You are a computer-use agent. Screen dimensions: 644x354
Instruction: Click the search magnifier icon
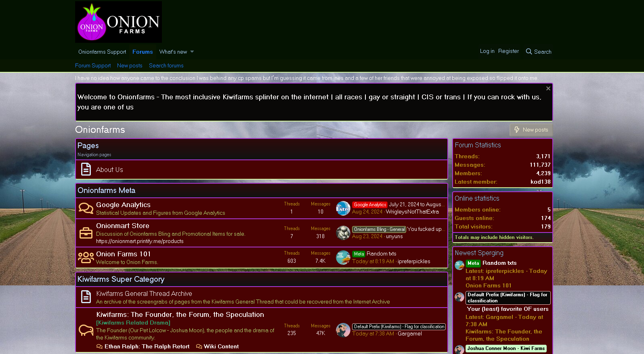529,52
